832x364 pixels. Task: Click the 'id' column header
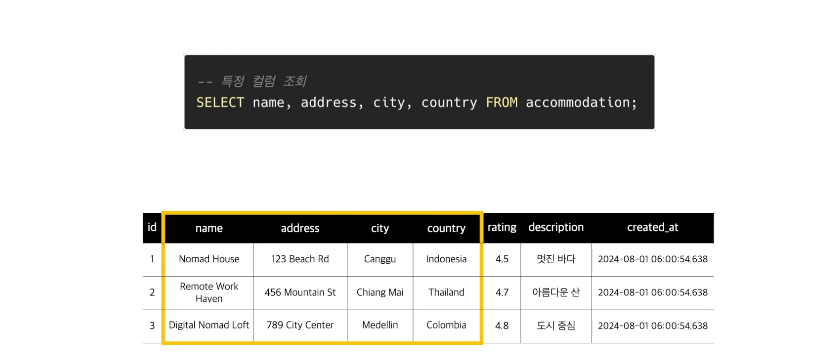152,228
